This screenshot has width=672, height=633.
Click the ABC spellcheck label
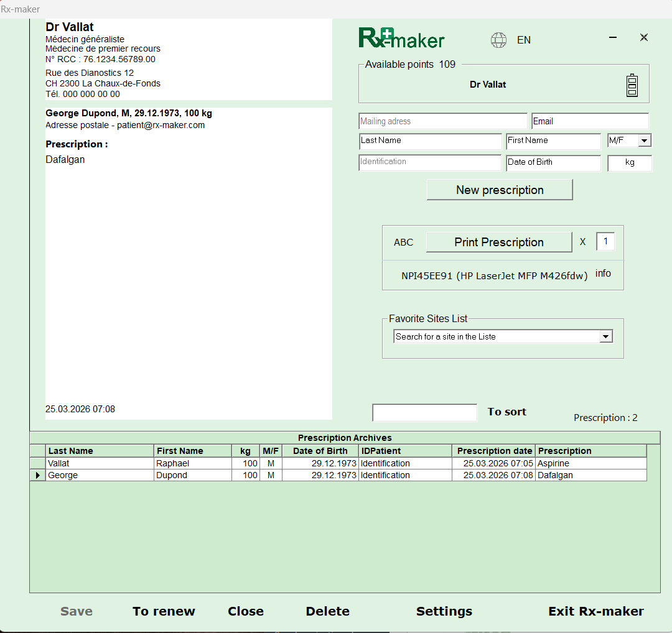click(403, 243)
